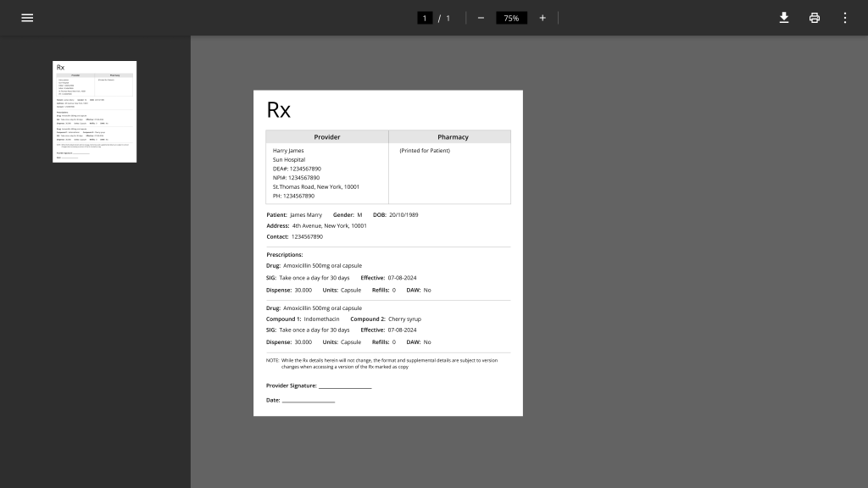The image size is (868, 488).
Task: Click the zoom out minus icon
Action: point(481,18)
